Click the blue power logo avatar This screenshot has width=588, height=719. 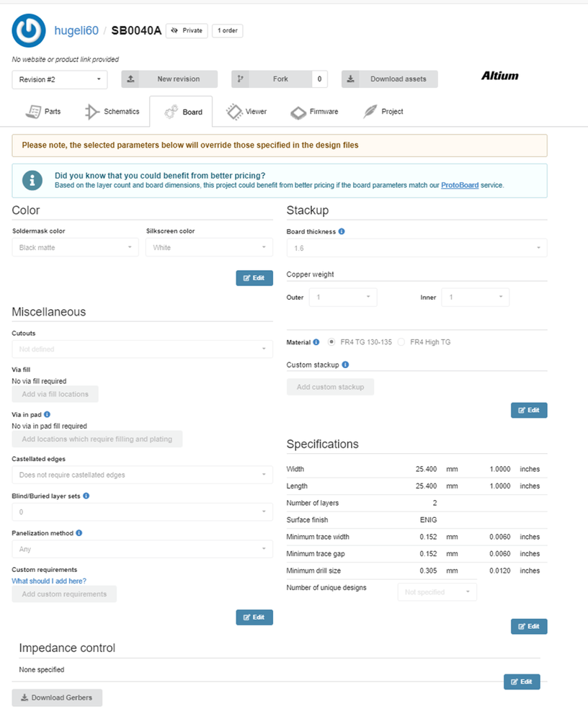coord(29,30)
